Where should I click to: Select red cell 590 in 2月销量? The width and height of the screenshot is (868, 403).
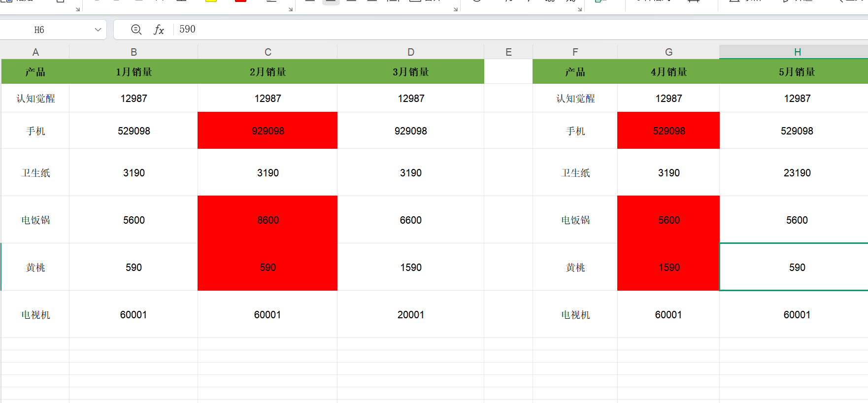coord(267,267)
